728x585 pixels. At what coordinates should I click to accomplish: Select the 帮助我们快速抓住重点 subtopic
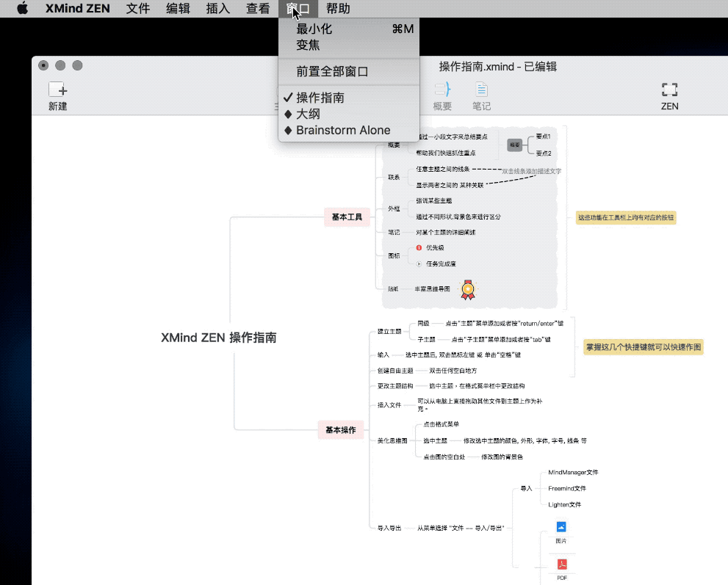(446, 153)
